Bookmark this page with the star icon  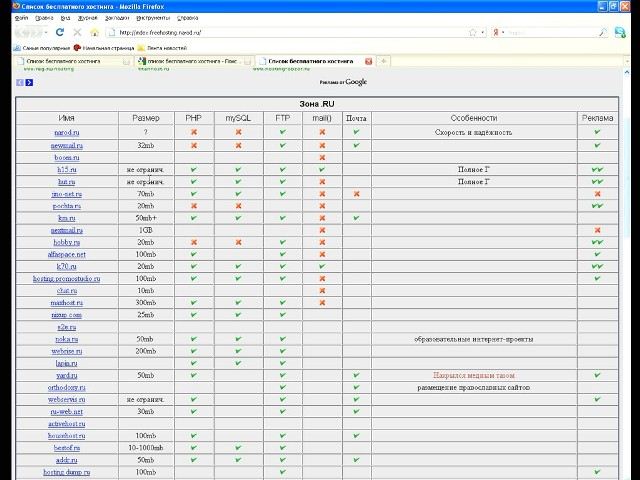tap(473, 32)
